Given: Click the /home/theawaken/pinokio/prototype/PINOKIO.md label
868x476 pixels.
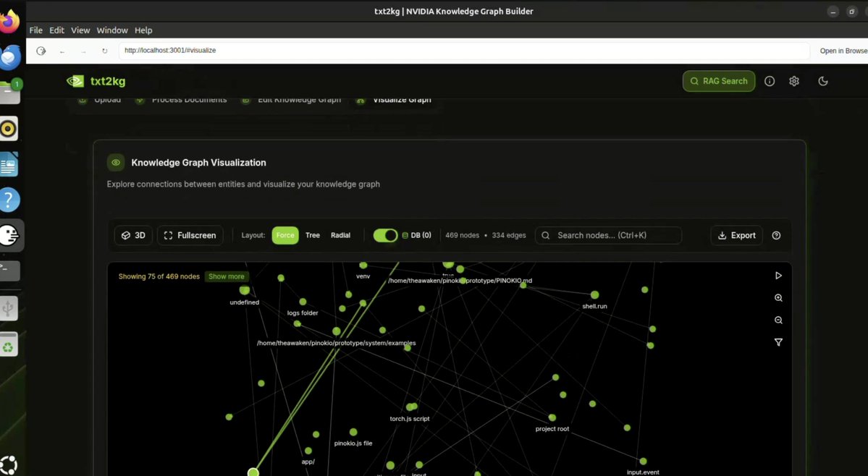Looking at the screenshot, I should (x=460, y=281).
